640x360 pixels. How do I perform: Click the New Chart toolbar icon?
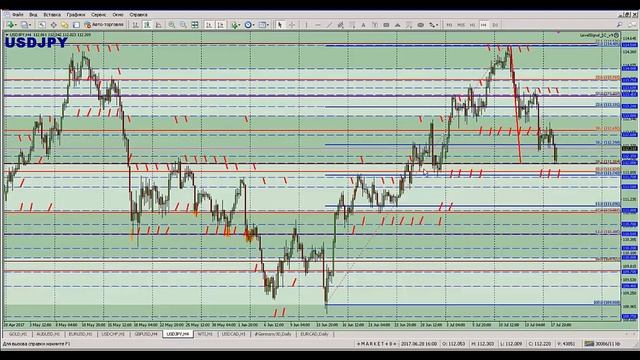(10, 25)
